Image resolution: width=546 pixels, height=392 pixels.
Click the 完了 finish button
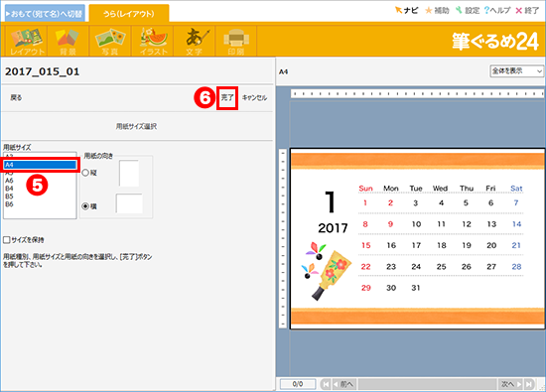tap(227, 98)
